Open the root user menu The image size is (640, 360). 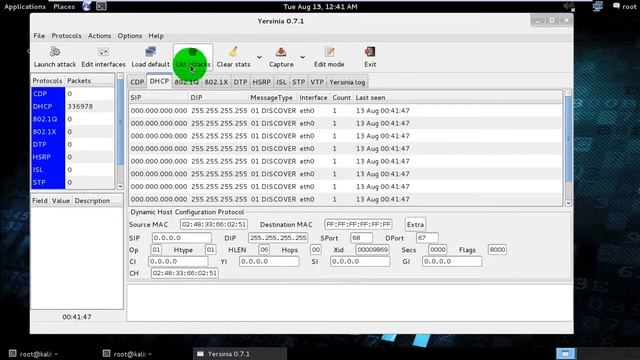tap(624, 7)
